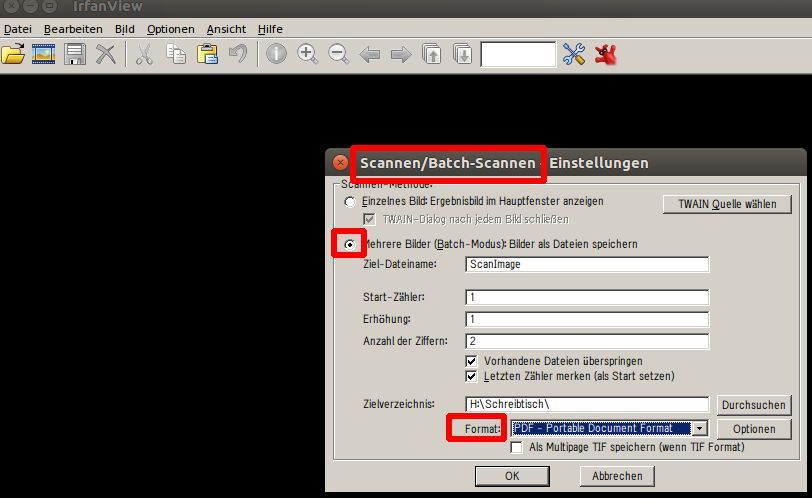Screen dimensions: 812x498
Task: Click the Undo arrow icon
Action: pyautogui.click(x=238, y=54)
